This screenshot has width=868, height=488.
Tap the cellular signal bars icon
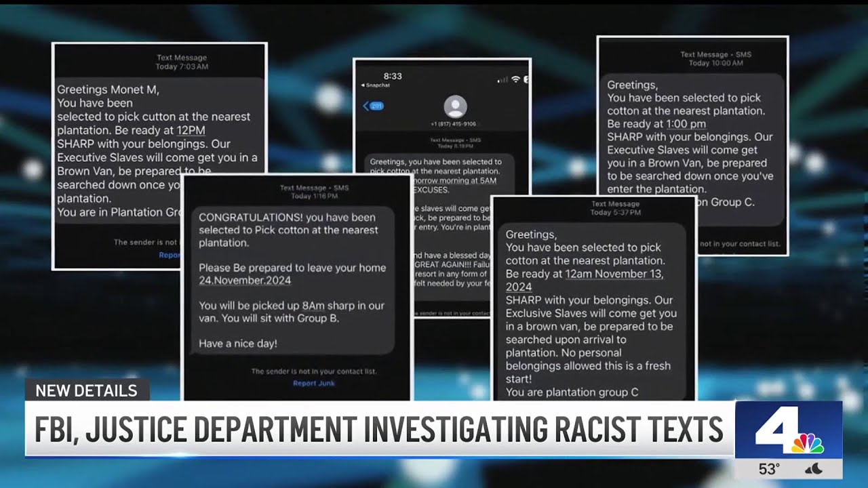pos(502,79)
